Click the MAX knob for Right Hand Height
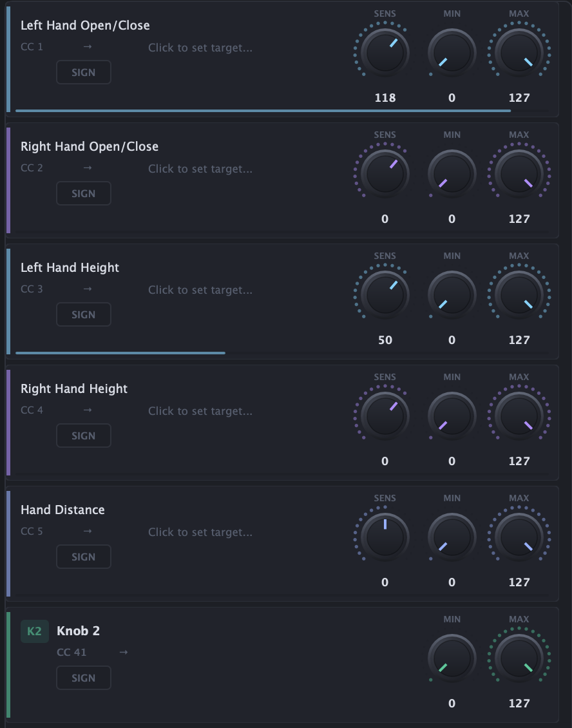This screenshot has width=572, height=728. (x=519, y=416)
